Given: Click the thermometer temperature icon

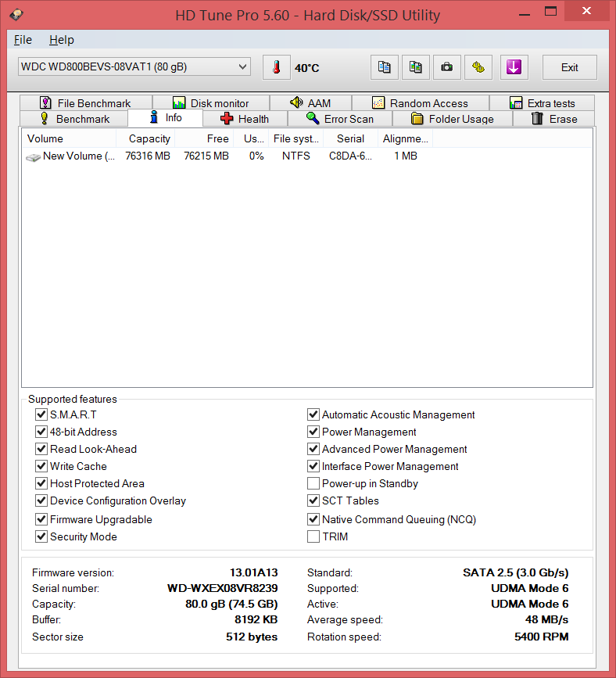Looking at the screenshot, I should pos(276,67).
